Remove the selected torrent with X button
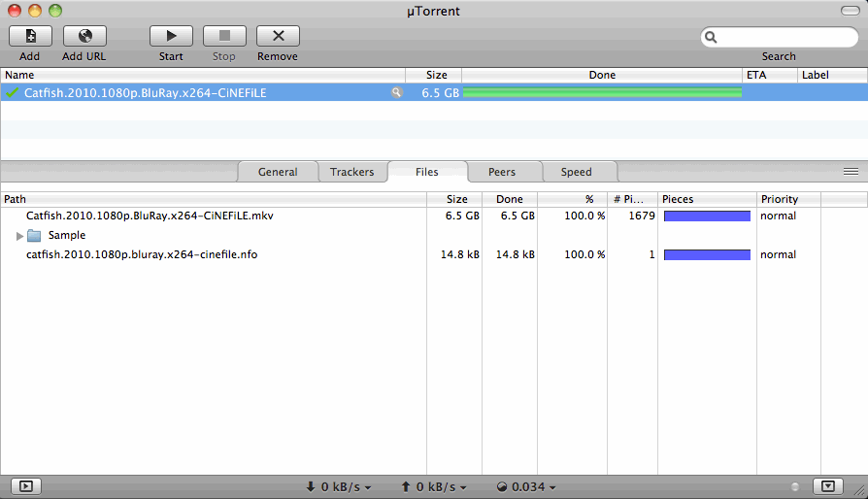Screen dimensions: 868x499 [278, 36]
